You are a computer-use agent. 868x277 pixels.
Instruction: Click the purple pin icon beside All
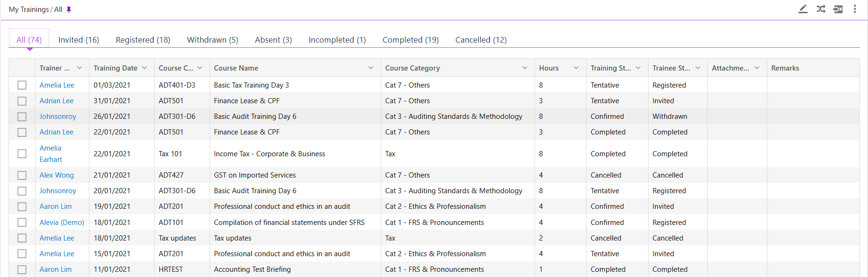point(69,9)
